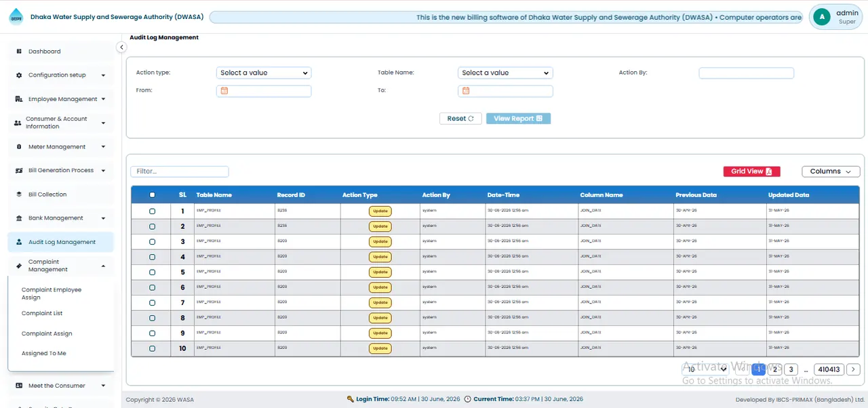Check the checkbox for row 10

point(152,348)
